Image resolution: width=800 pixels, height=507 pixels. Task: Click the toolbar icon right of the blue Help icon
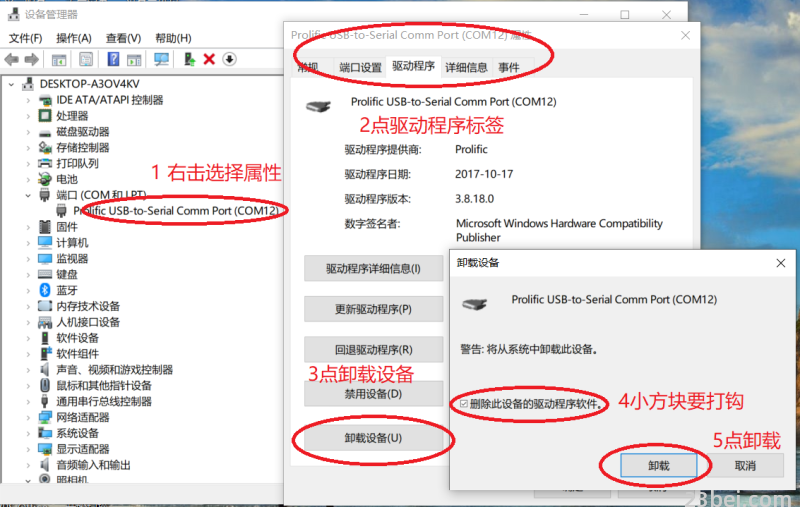click(134, 60)
